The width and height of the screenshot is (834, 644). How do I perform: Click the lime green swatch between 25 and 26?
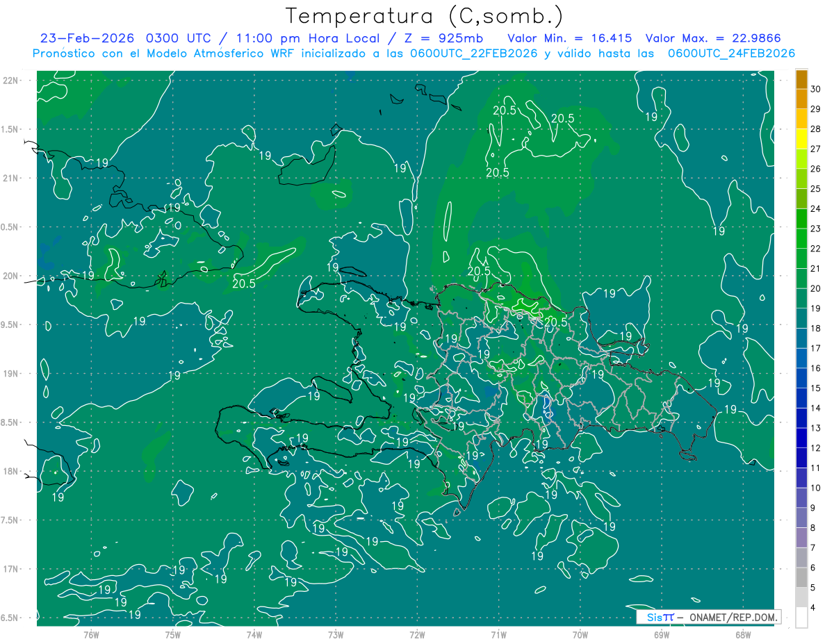pos(801,179)
